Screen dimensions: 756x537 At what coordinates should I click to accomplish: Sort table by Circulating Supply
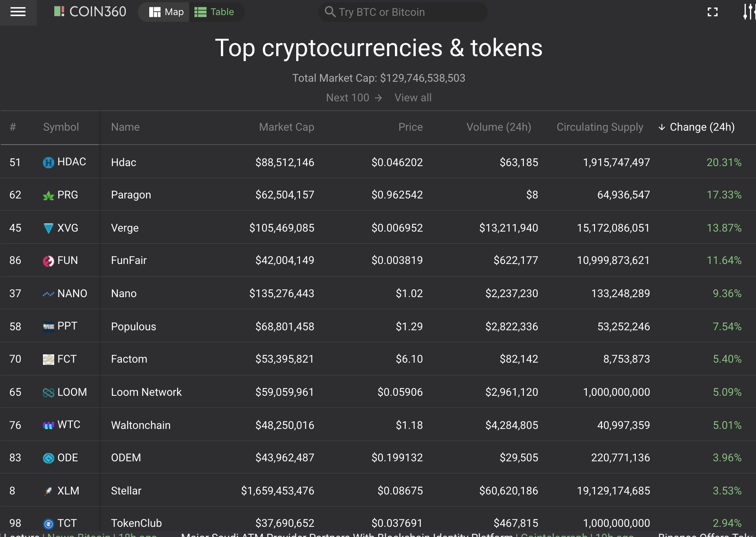599,127
